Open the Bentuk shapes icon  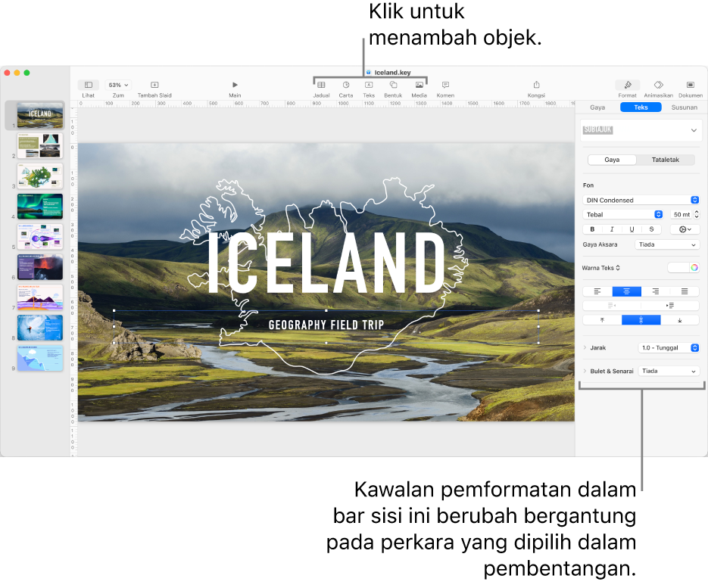[x=393, y=85]
